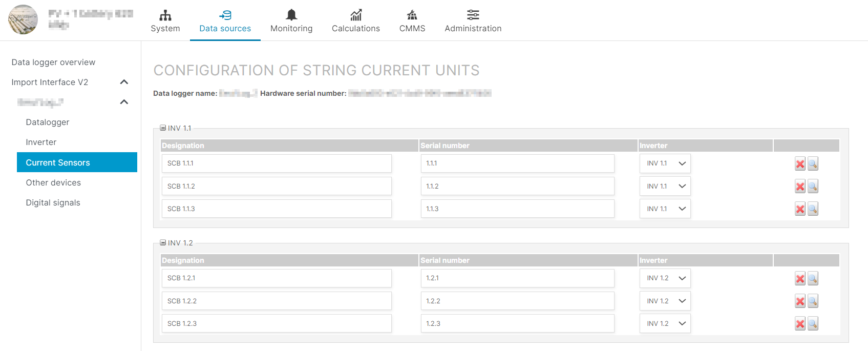Screen dimensions: 868x351
Task: Delete SCB 1.1.3 with red X
Action: pos(800,209)
